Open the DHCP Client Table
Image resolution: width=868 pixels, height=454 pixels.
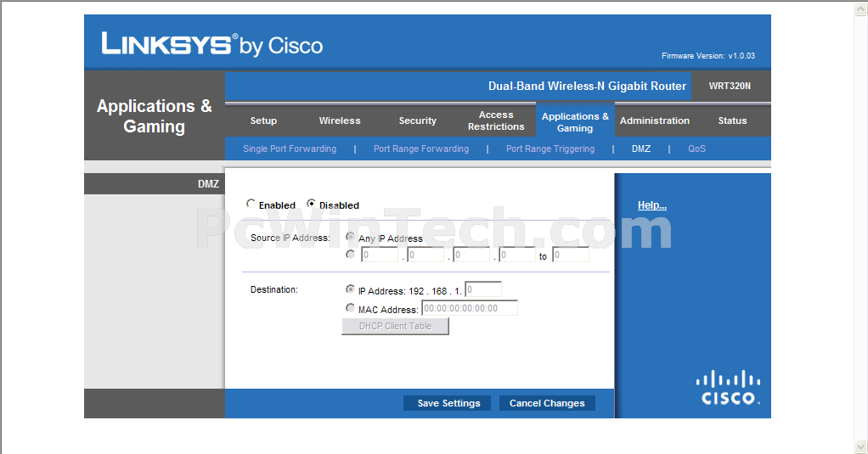coord(395,326)
